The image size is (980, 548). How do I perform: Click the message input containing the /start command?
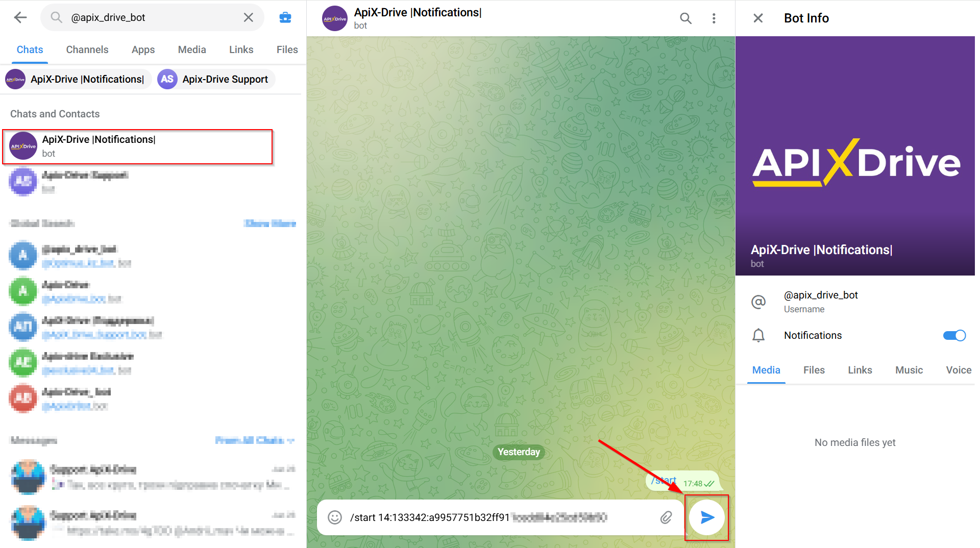(x=500, y=517)
